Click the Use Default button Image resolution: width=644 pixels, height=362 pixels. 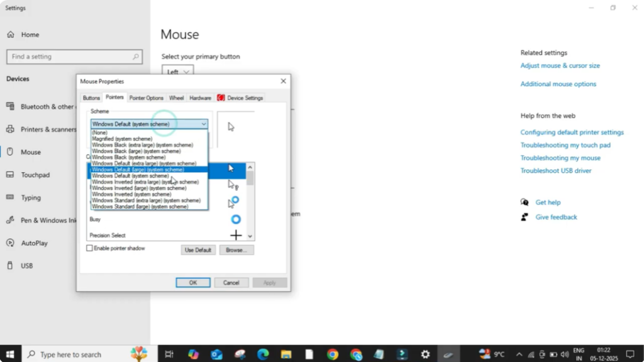point(198,250)
